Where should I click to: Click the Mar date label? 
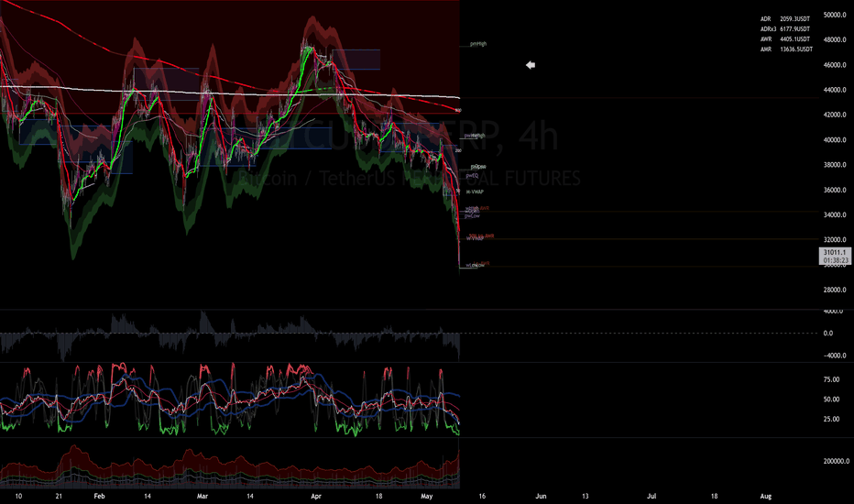coord(203,497)
